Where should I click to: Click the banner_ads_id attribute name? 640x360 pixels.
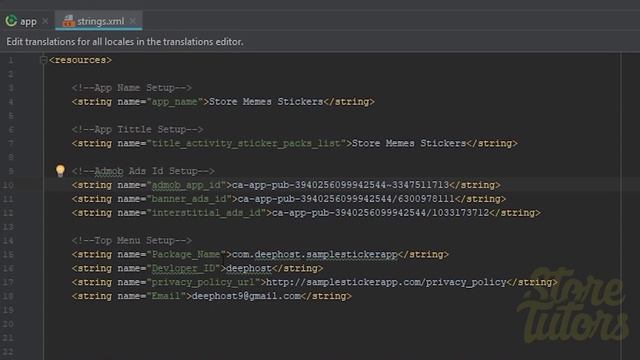[x=189, y=199]
